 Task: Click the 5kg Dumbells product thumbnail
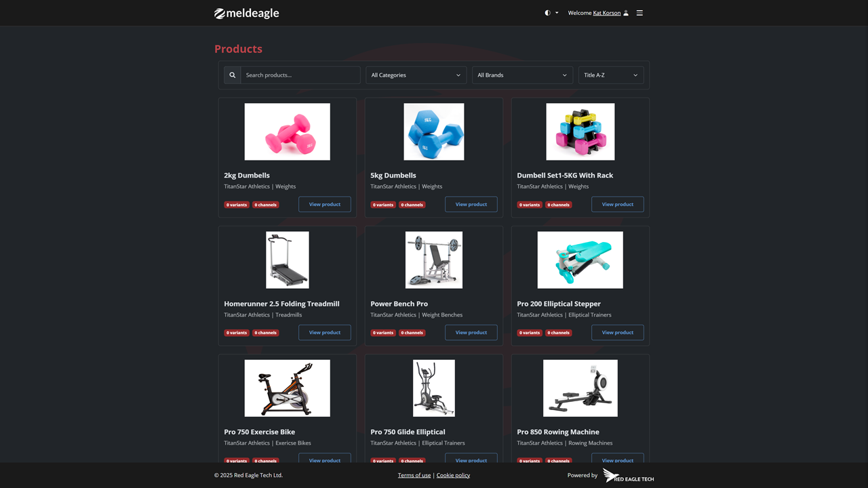pyautogui.click(x=433, y=131)
